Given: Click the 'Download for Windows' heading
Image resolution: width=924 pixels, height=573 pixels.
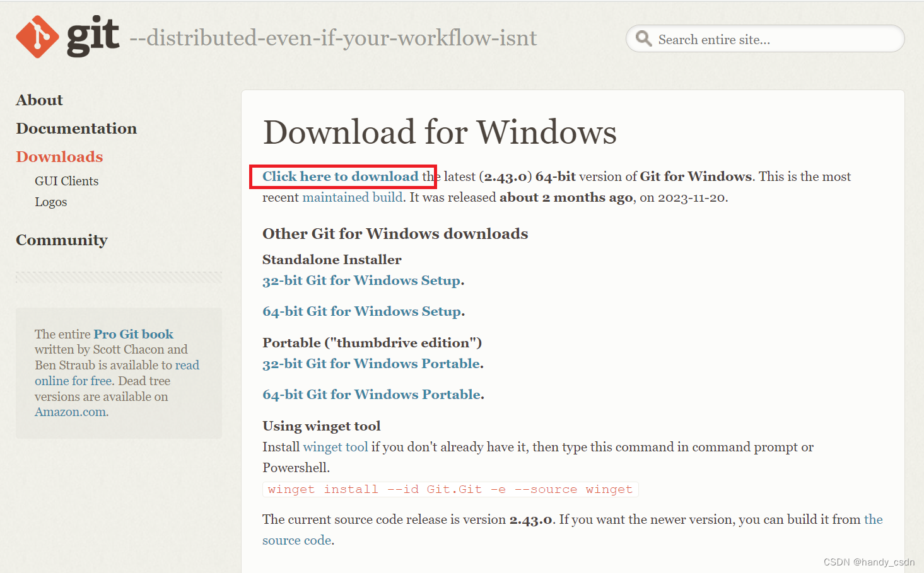Looking at the screenshot, I should [440, 132].
